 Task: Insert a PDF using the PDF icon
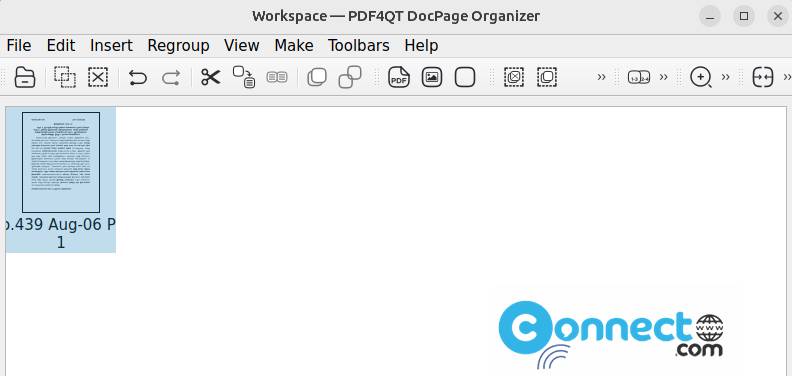399,77
